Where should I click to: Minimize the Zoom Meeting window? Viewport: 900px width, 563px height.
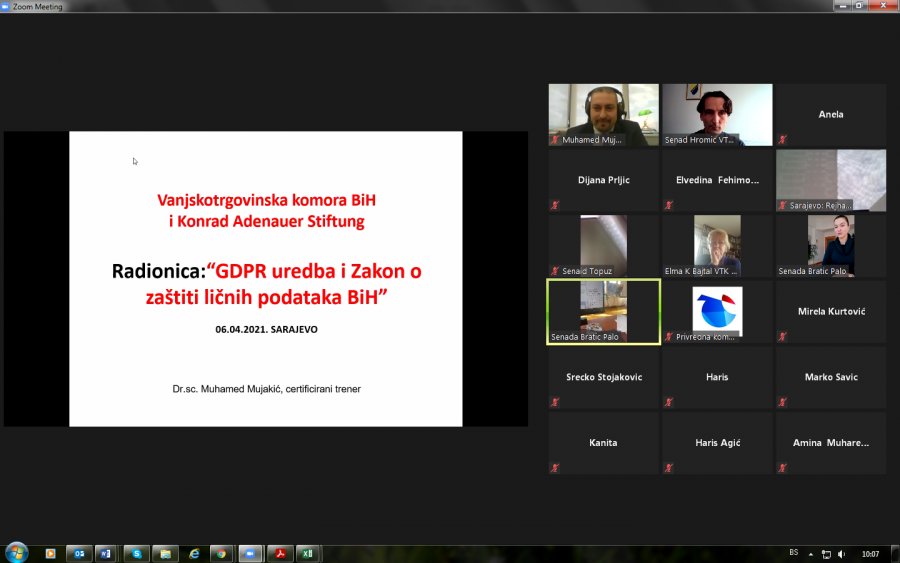pos(842,6)
